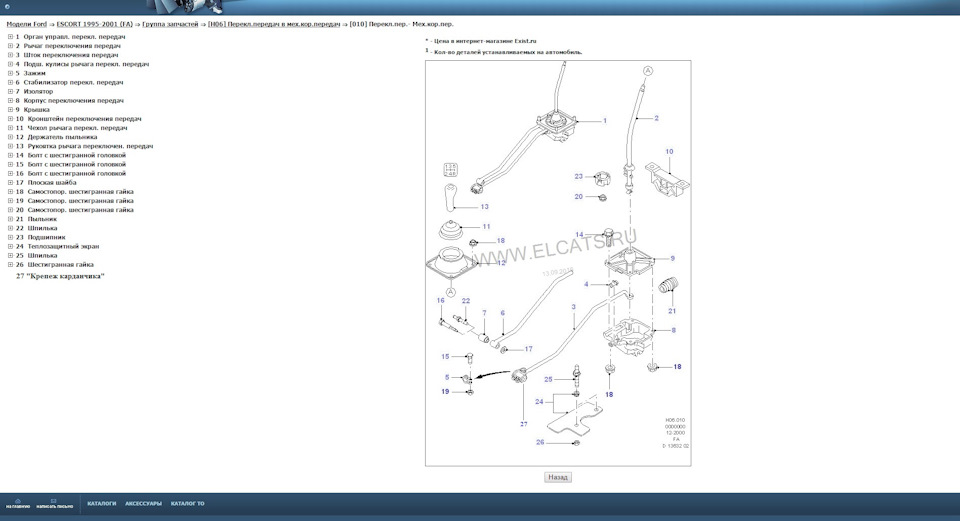
Task: Select row 12 Держатель пыльника
Action: 56,137
